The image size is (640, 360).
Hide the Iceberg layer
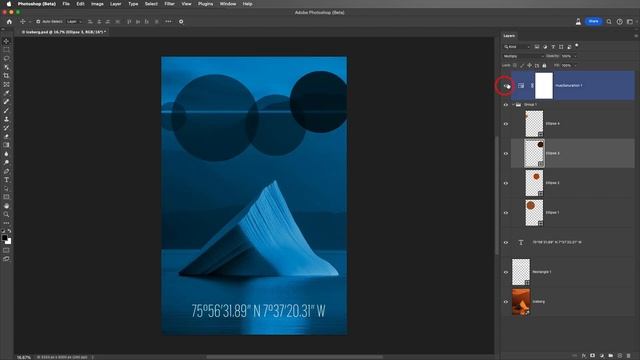(506, 302)
